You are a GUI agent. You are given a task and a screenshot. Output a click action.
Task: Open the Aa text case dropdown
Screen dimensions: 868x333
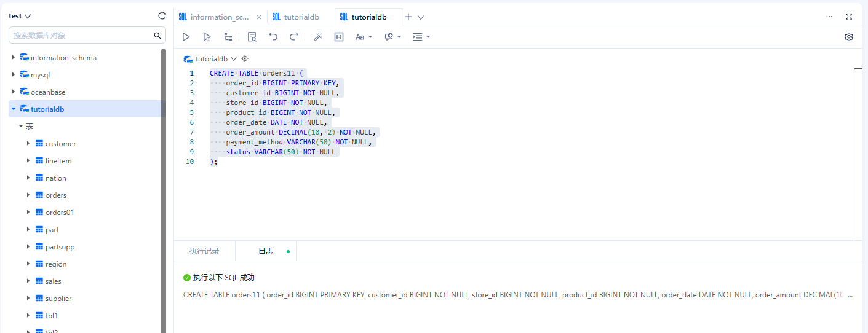(364, 37)
